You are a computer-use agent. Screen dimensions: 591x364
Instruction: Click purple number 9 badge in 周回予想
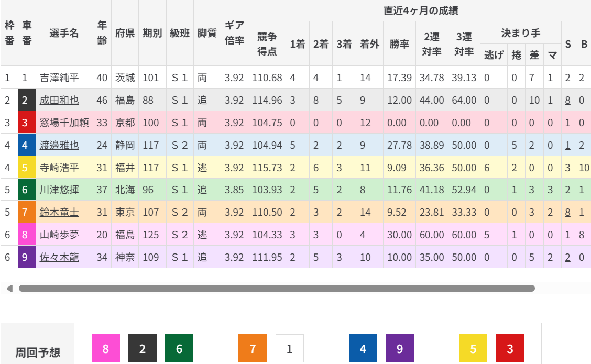point(400,348)
